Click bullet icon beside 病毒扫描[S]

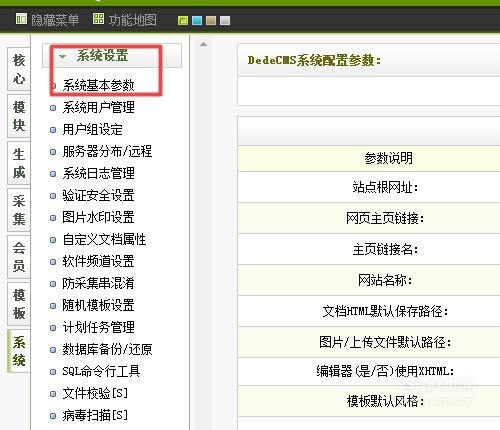pyautogui.click(x=53, y=416)
